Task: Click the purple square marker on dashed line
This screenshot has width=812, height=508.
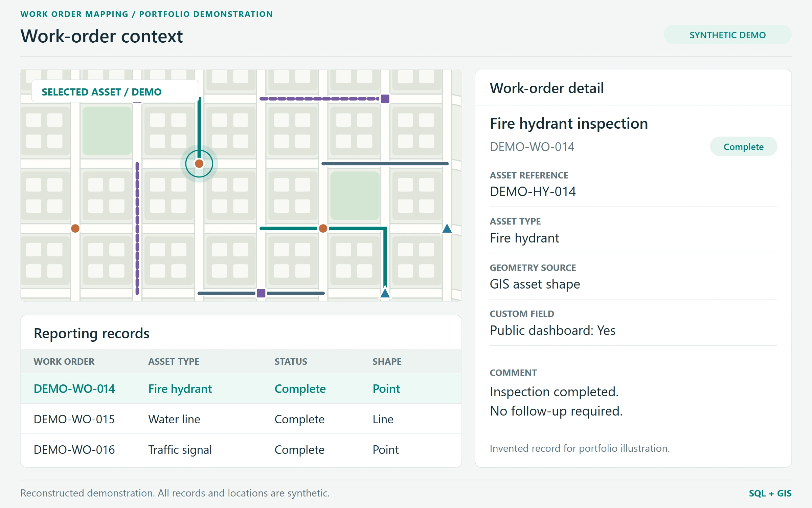Action: click(x=385, y=99)
